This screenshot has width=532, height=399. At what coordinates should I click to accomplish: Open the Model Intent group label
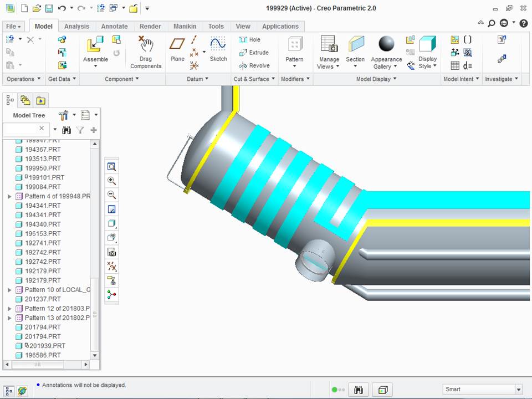(x=461, y=79)
